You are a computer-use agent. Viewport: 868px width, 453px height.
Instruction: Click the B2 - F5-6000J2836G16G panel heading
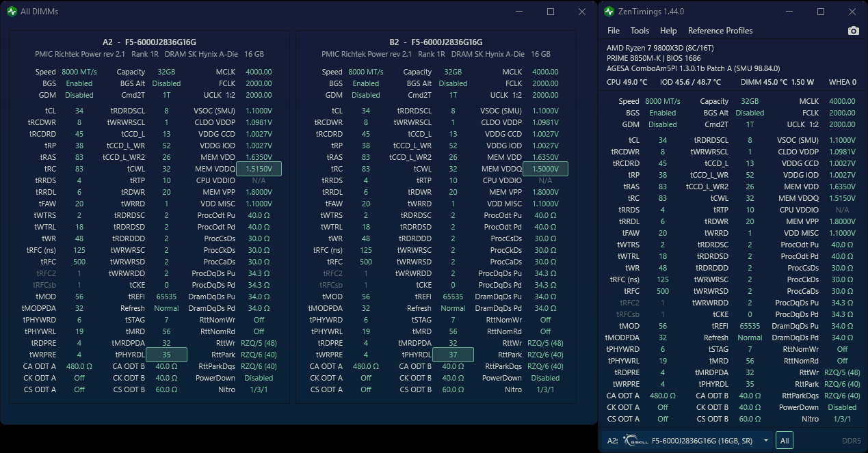[436, 42]
